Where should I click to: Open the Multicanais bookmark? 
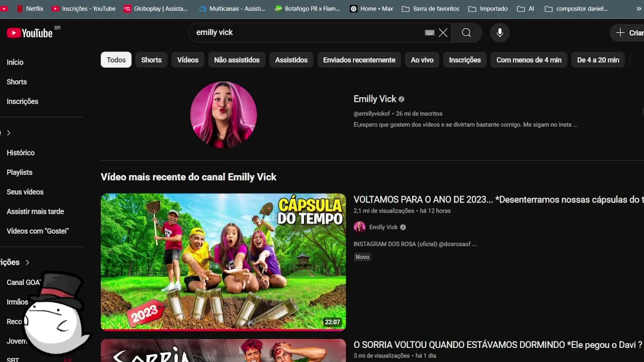[x=232, y=9]
